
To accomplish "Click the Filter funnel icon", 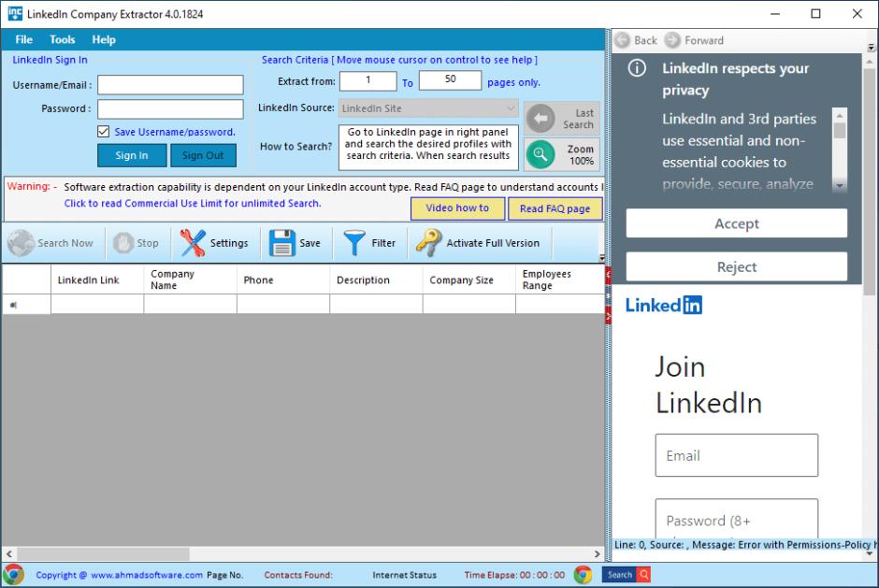I will [x=354, y=243].
